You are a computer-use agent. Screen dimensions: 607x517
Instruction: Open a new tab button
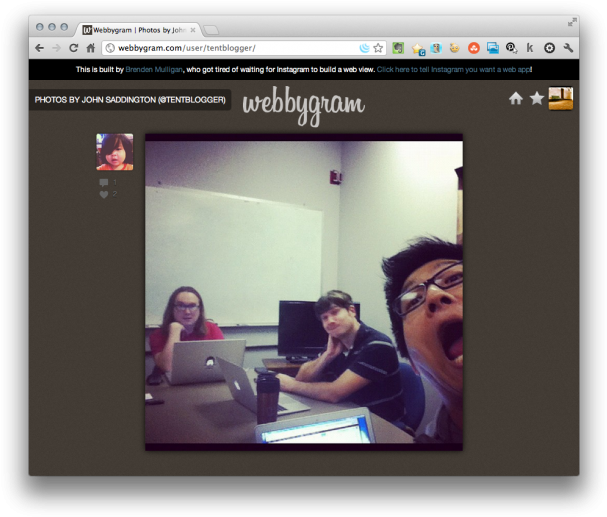tap(211, 30)
